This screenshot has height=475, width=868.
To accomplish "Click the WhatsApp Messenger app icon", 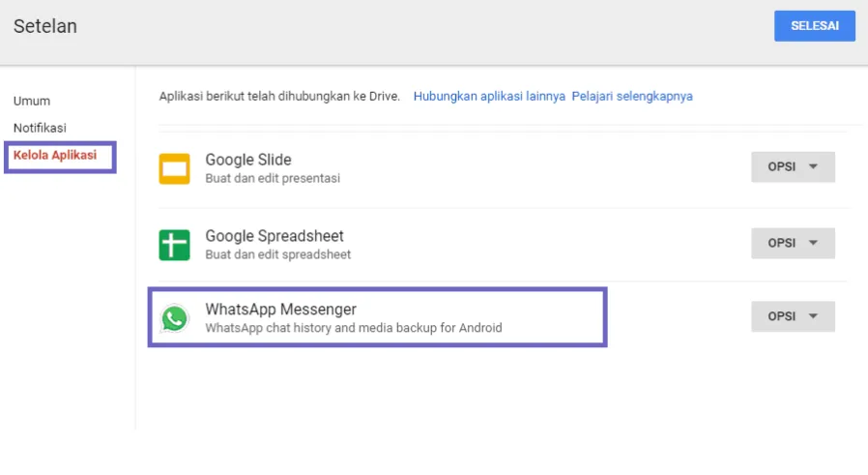I will (174, 318).
